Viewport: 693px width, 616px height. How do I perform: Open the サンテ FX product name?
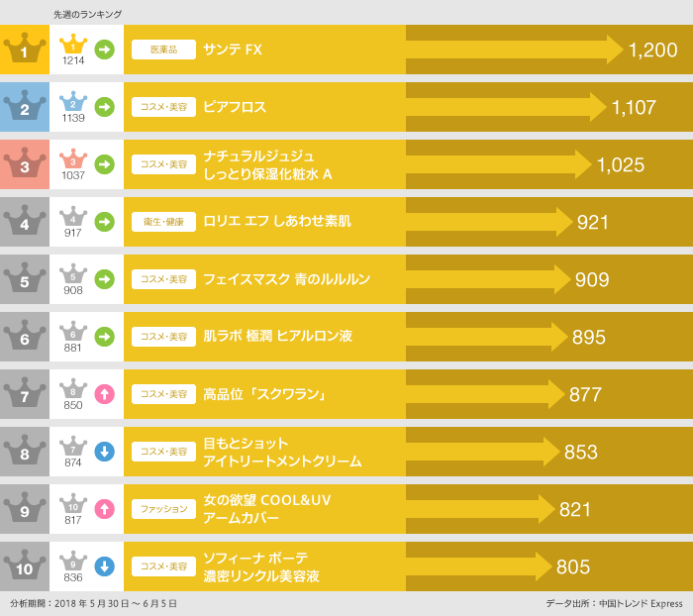[232, 50]
